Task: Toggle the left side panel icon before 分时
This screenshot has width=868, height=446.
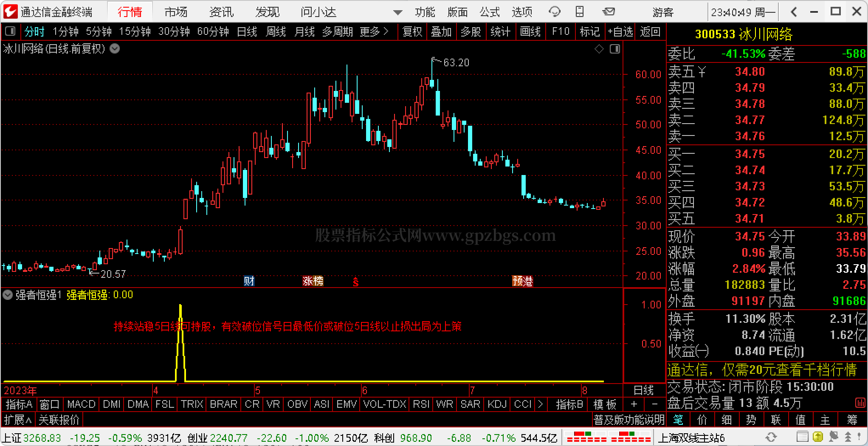Action: pos(10,31)
